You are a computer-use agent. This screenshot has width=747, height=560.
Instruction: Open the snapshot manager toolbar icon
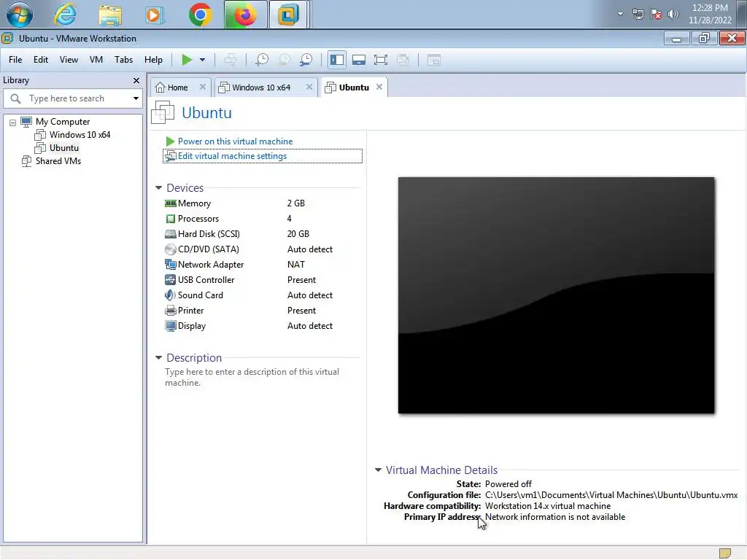(306, 60)
